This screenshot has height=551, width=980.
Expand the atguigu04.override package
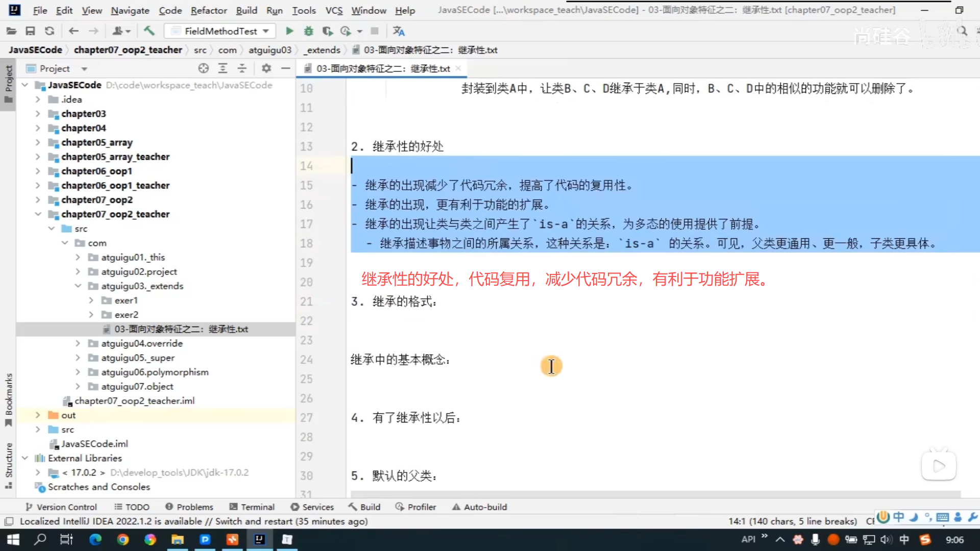(78, 343)
